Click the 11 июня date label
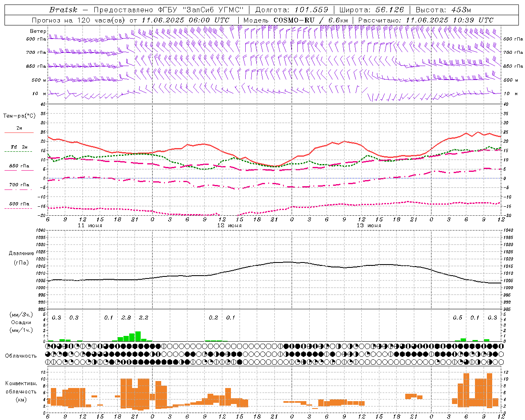The height and width of the screenshot is (420, 525). click(90, 226)
